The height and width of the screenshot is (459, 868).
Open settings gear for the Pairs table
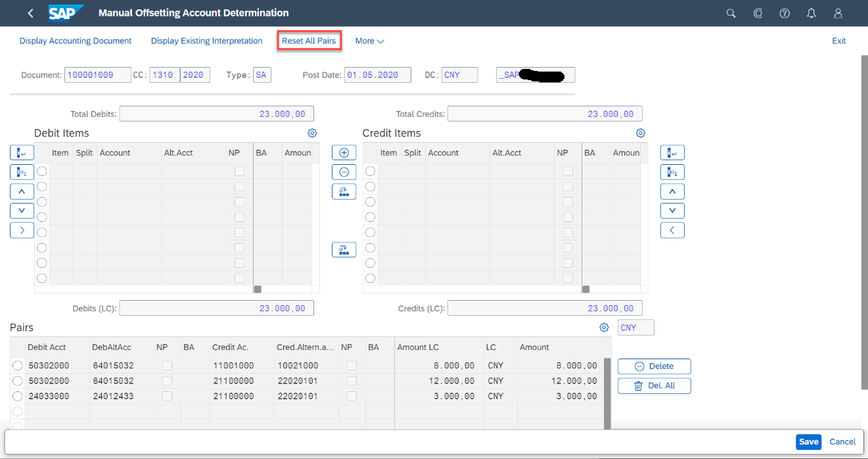click(x=604, y=328)
